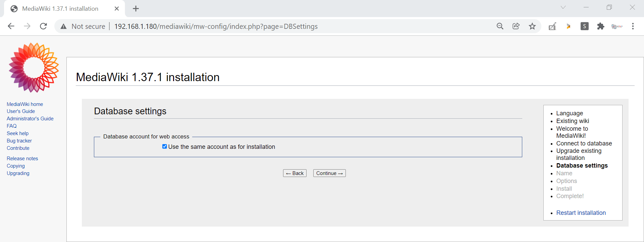Open the Upgrading link
Viewport: 644px width, 242px height.
pyautogui.click(x=18, y=173)
